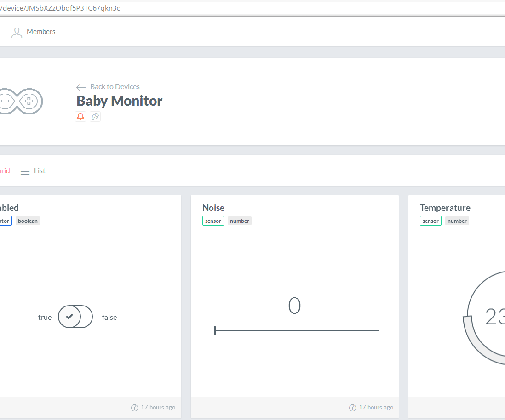
Task: Click the clock icon on the Enabled timestamp
Action: pyautogui.click(x=134, y=407)
